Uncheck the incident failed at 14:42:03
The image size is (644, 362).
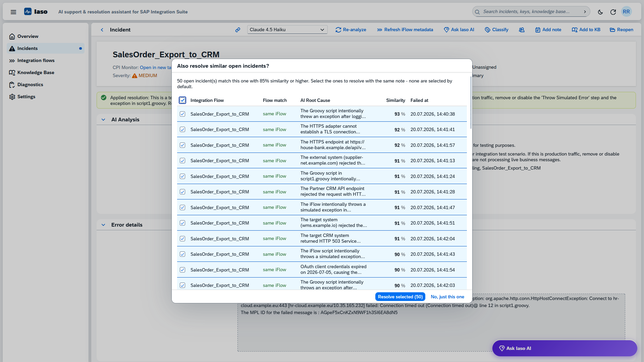[182, 285]
